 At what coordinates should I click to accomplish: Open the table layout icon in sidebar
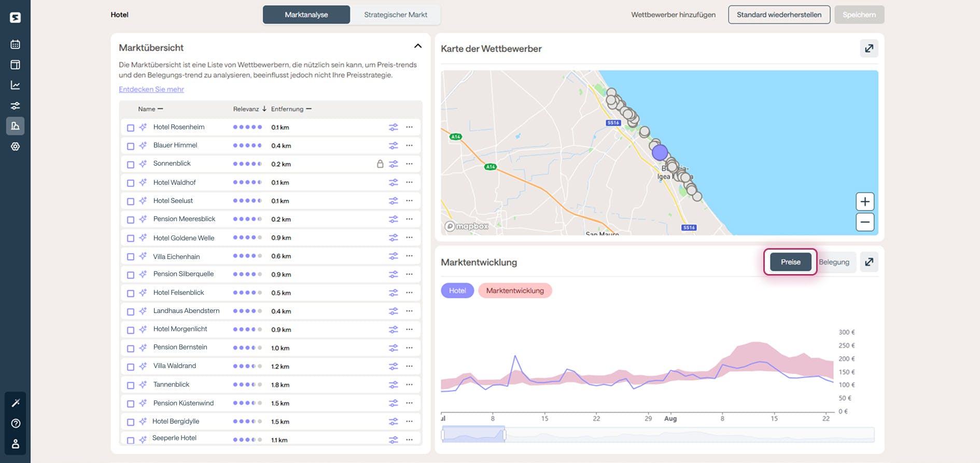pyautogui.click(x=15, y=65)
